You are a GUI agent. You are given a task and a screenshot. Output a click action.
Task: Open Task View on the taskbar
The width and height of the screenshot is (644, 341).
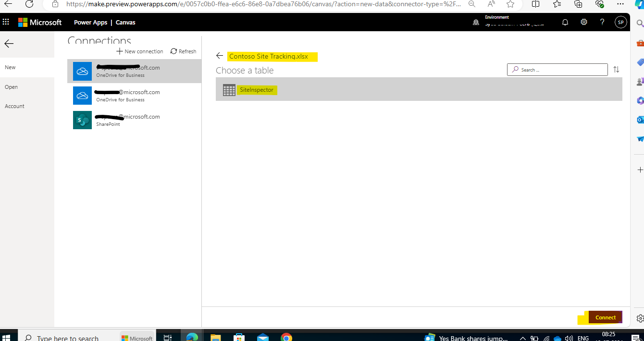pyautogui.click(x=167, y=338)
